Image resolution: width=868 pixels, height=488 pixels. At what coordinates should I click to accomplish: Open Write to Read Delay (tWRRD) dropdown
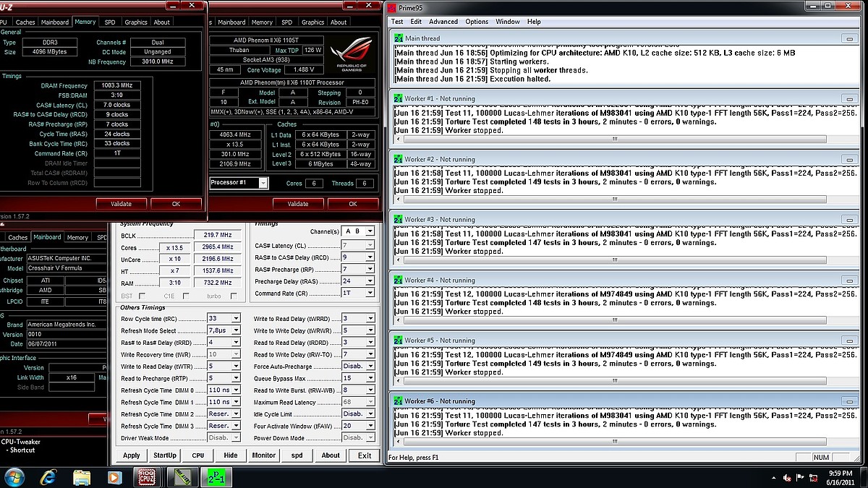point(358,319)
